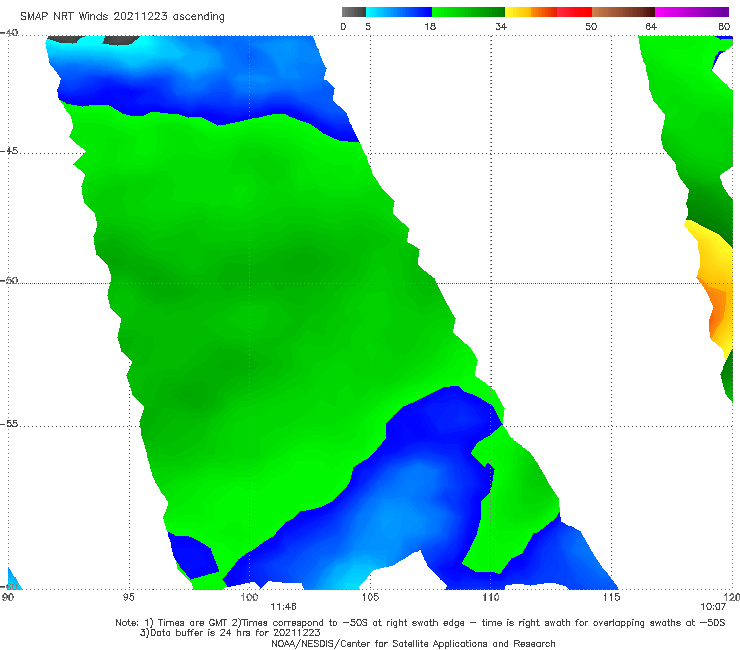The width and height of the screenshot is (740, 650).
Task: Click the brown 50–64 segment of the color bar
Action: pyautogui.click(x=623, y=12)
